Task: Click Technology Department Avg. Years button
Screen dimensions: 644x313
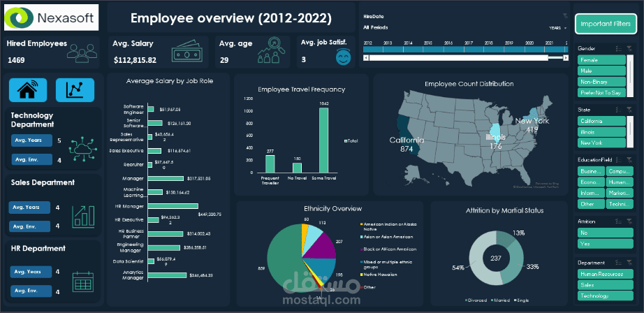Action: 31,140
